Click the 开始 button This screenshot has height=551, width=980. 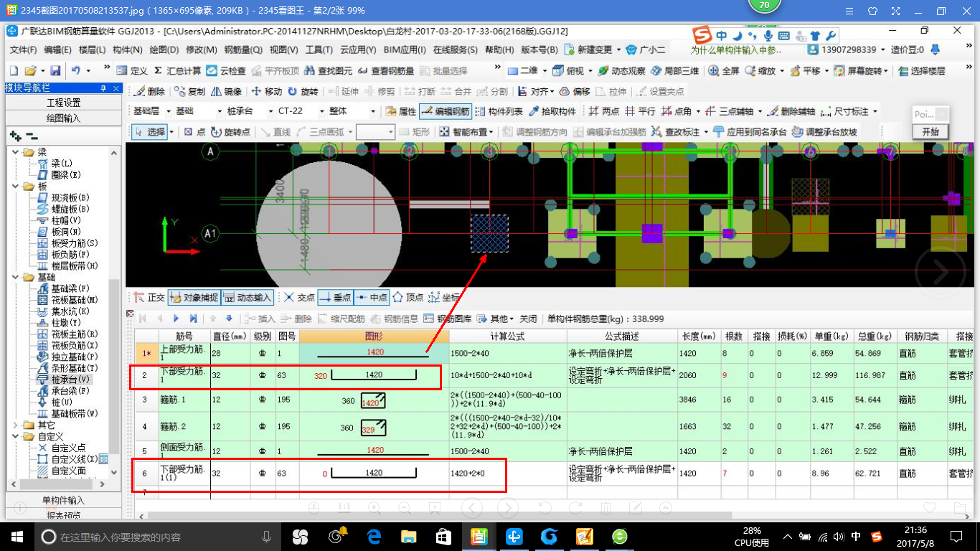point(930,132)
